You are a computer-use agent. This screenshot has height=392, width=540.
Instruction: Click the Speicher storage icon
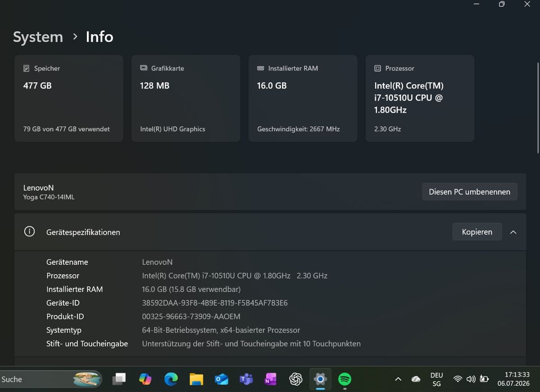tap(27, 68)
